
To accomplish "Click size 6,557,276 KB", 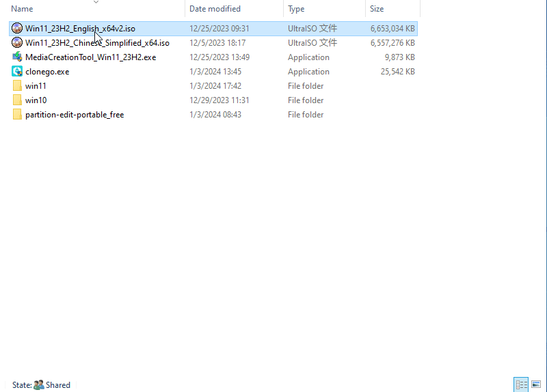I will (x=392, y=43).
